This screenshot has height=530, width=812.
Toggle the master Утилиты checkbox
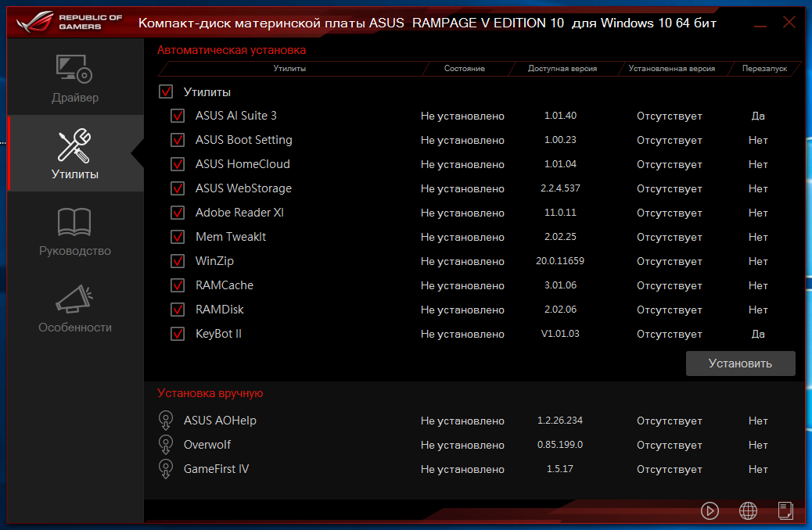point(166,92)
